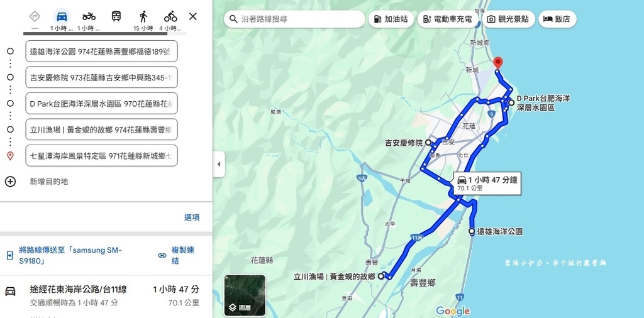Viewport: 644px width, 318px height.
Task: Click 壽豐鄉 map label
Action: [423, 283]
